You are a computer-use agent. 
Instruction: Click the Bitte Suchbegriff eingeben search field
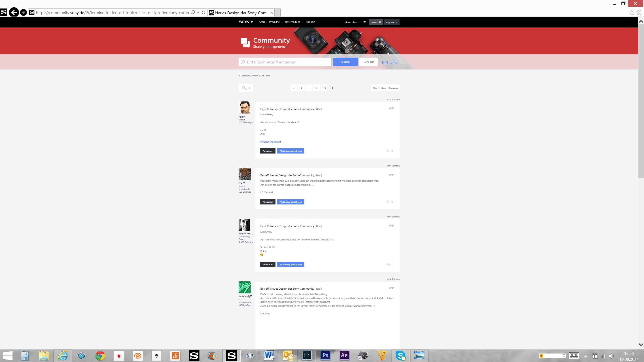click(x=285, y=62)
